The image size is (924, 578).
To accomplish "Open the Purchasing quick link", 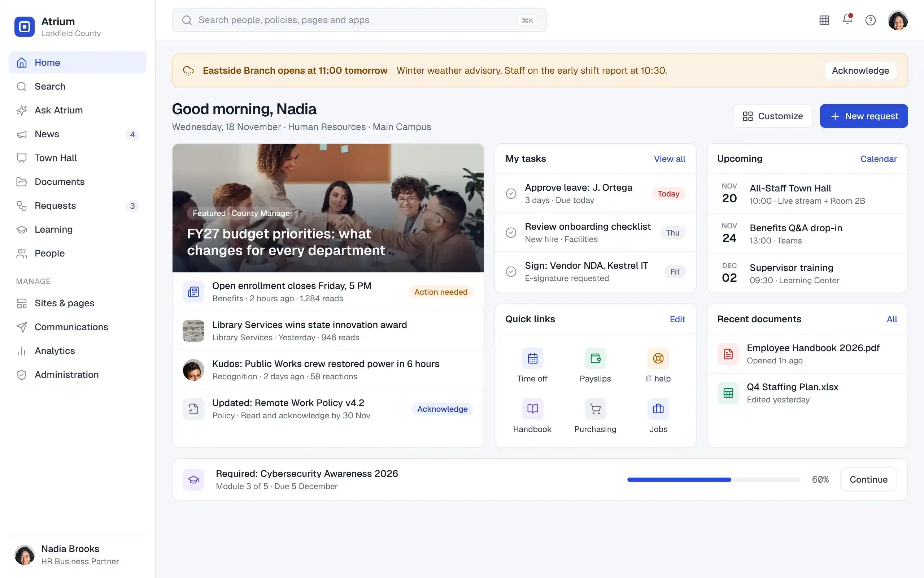I will pyautogui.click(x=595, y=416).
